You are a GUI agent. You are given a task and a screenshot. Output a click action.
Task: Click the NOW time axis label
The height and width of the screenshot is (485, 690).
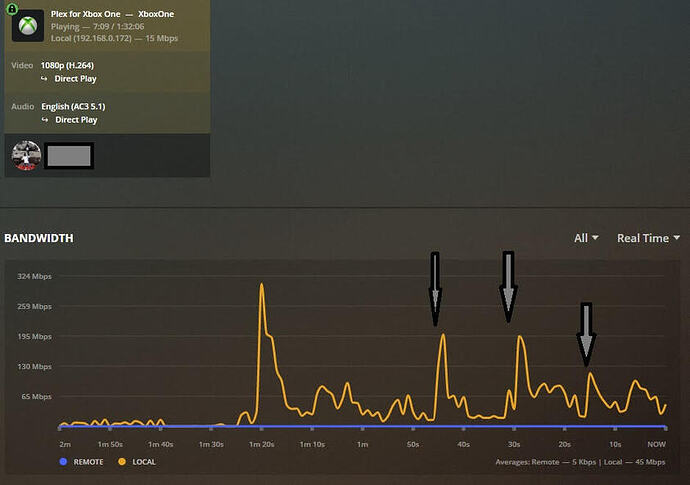656,445
